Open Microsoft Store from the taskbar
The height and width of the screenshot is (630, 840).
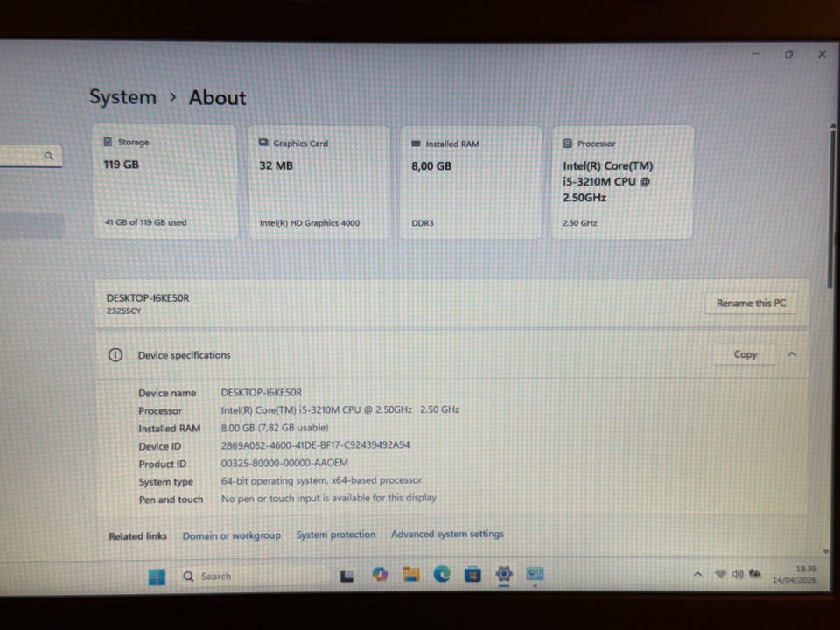click(472, 575)
